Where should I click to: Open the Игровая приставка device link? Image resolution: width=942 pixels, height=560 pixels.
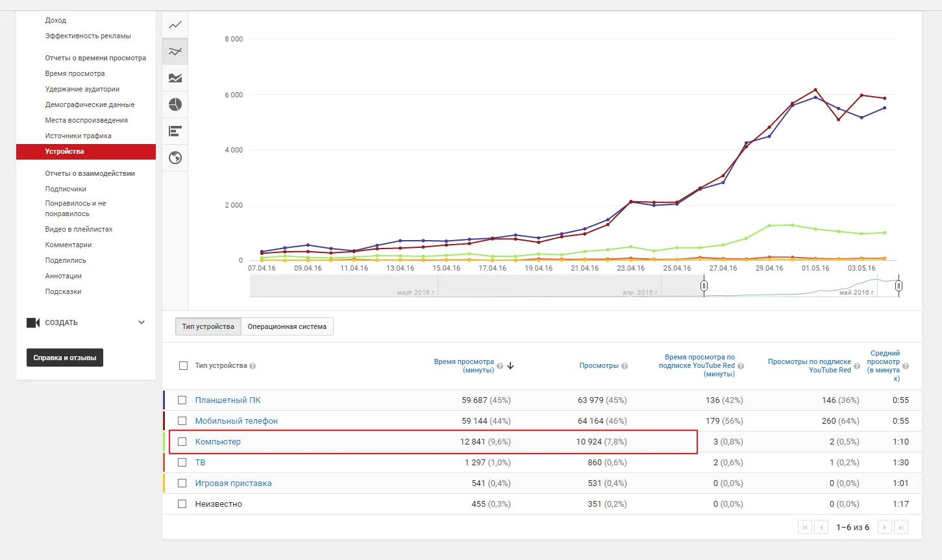tap(234, 483)
